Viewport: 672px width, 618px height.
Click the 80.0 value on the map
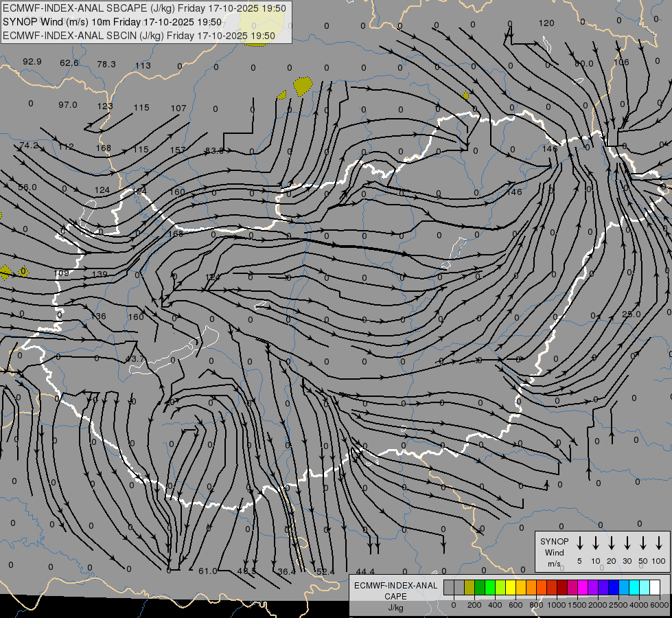(583, 63)
